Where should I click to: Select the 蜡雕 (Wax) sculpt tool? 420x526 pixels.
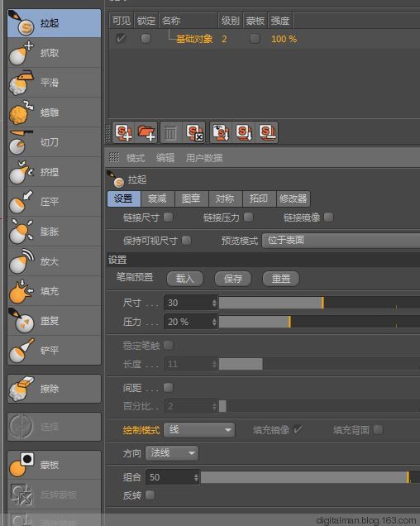[54, 112]
